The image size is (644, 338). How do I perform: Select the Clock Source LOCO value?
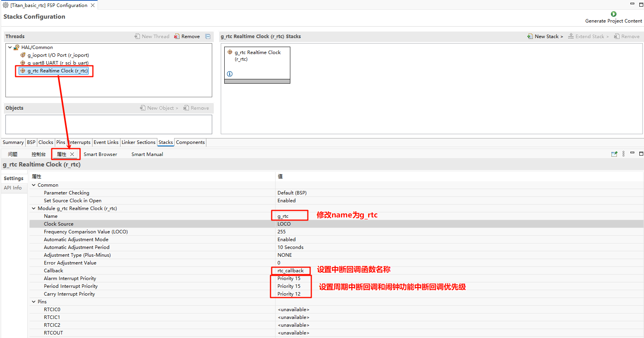284,224
